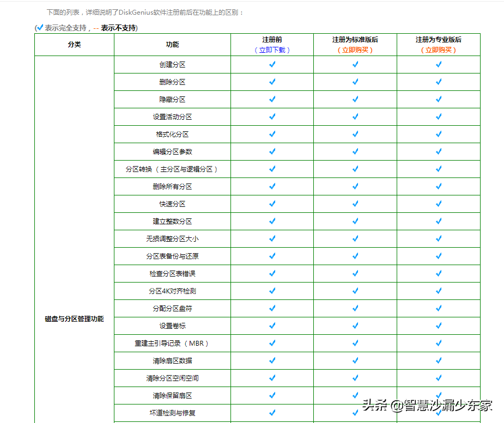
Task: Click 清除分区空闲空间 checkmark in 专业版 column
Action: [439, 378]
